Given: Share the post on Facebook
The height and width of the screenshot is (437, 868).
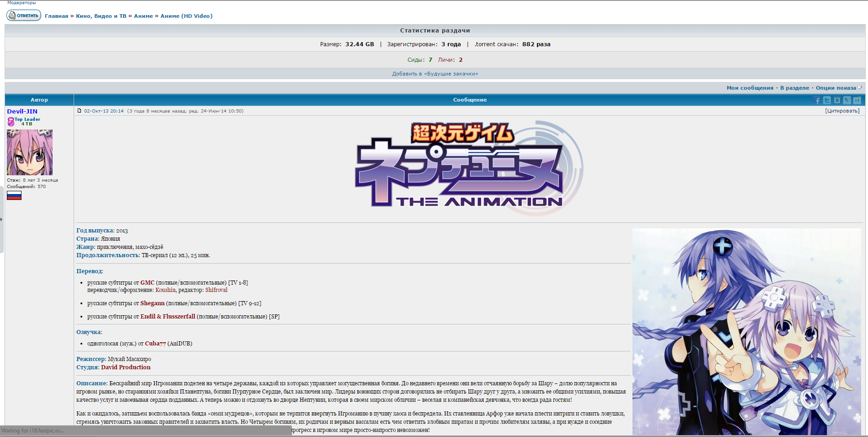Looking at the screenshot, I should [x=817, y=100].
